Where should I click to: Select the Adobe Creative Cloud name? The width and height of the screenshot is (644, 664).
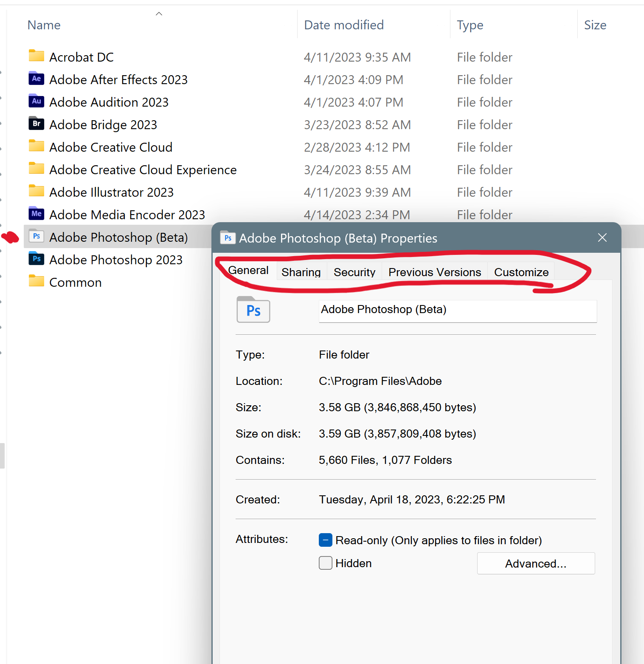(111, 147)
